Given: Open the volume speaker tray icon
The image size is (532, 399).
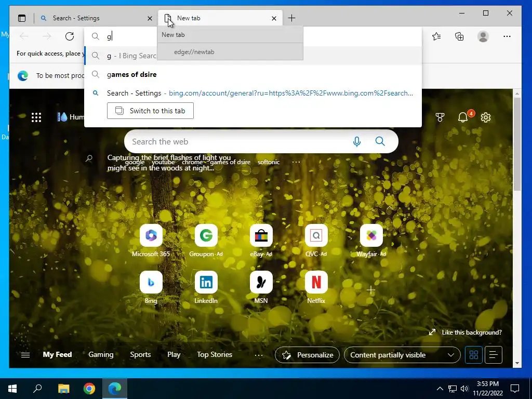Looking at the screenshot, I should pyautogui.click(x=464, y=389).
